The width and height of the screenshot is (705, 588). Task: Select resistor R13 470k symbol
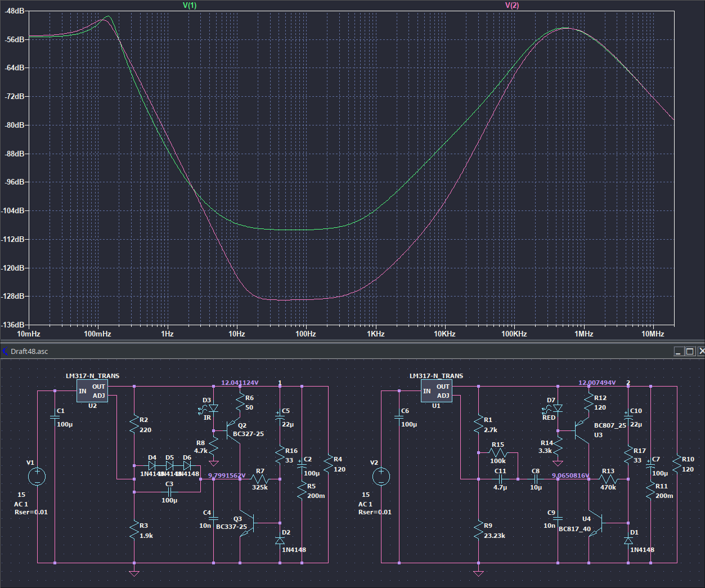coord(608,479)
